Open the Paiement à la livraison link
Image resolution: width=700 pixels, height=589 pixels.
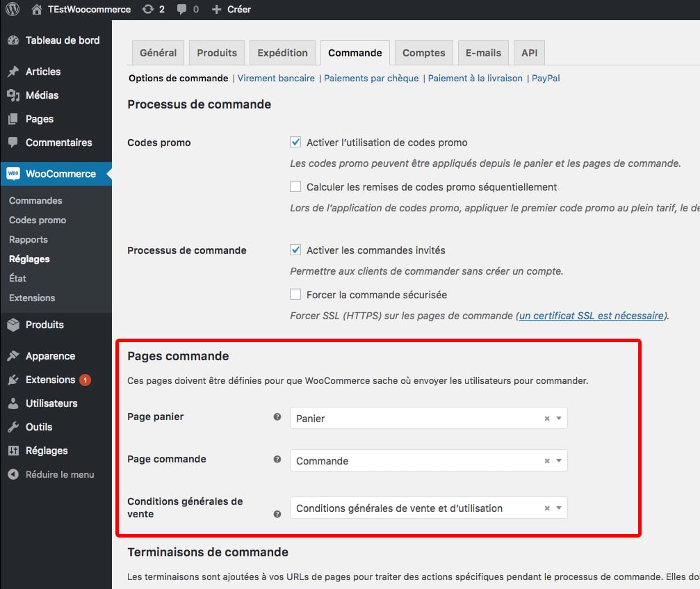point(475,78)
